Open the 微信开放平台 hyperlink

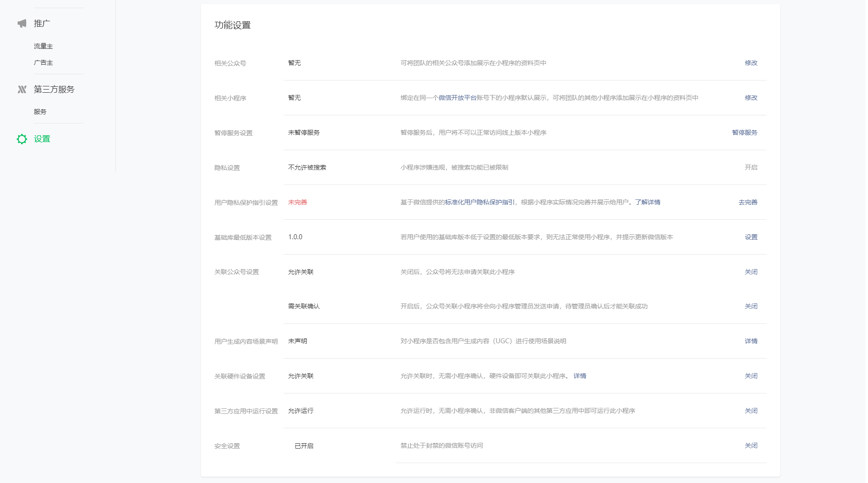(x=457, y=98)
